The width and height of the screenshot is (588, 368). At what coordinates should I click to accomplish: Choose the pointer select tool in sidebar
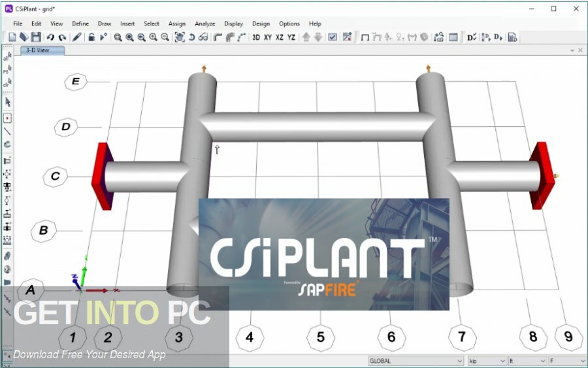point(7,102)
